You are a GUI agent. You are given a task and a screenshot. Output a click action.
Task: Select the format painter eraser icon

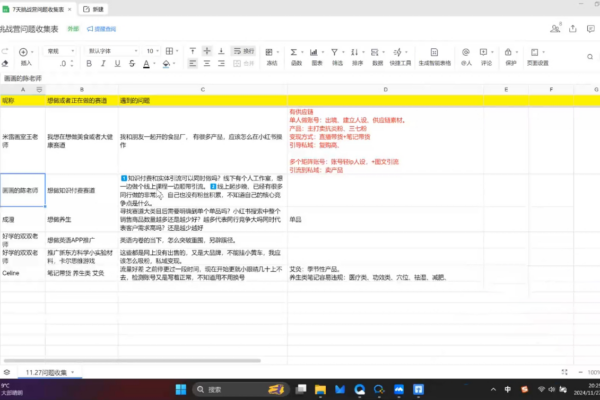tap(5, 63)
